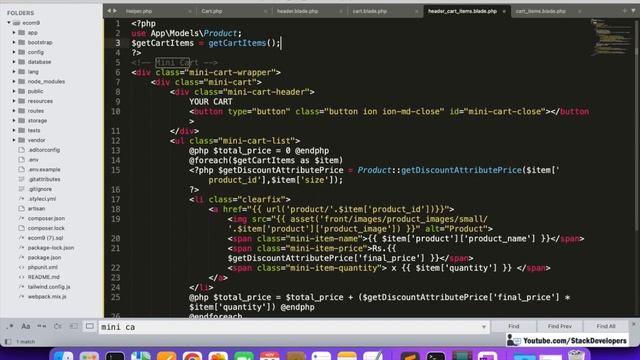Expand the app folder
This screenshot has width=640, height=360.
tap(14, 32)
